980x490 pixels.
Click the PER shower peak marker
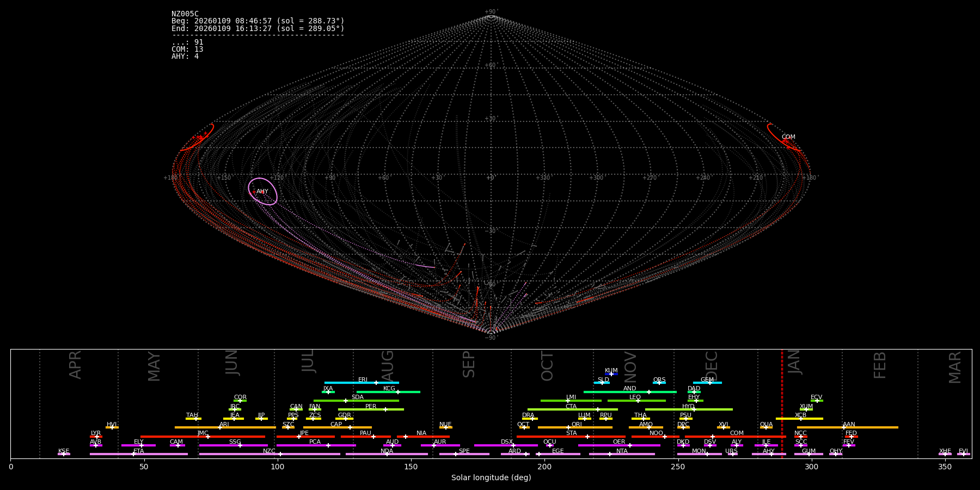(385, 409)
